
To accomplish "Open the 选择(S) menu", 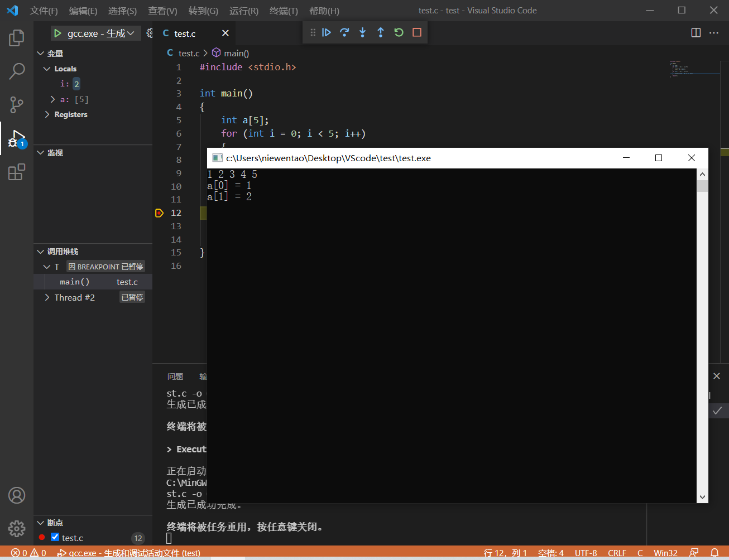I will pyautogui.click(x=122, y=11).
